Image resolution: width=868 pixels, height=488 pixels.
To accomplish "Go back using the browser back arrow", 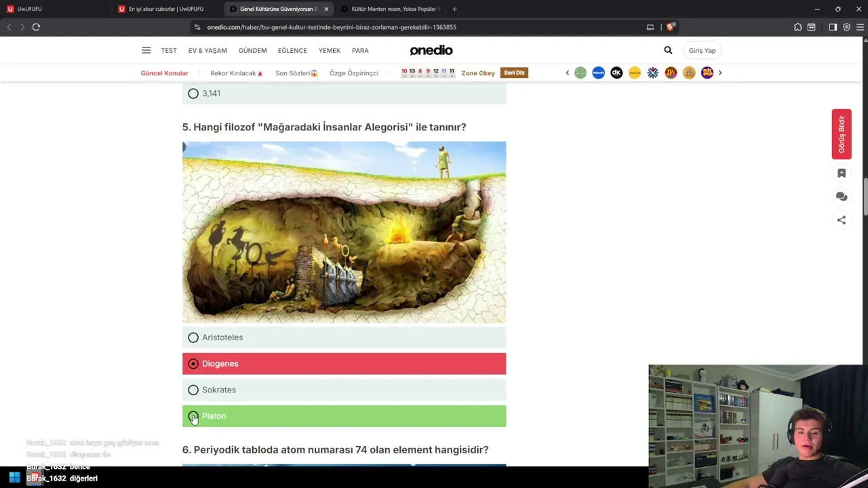I will [9, 27].
